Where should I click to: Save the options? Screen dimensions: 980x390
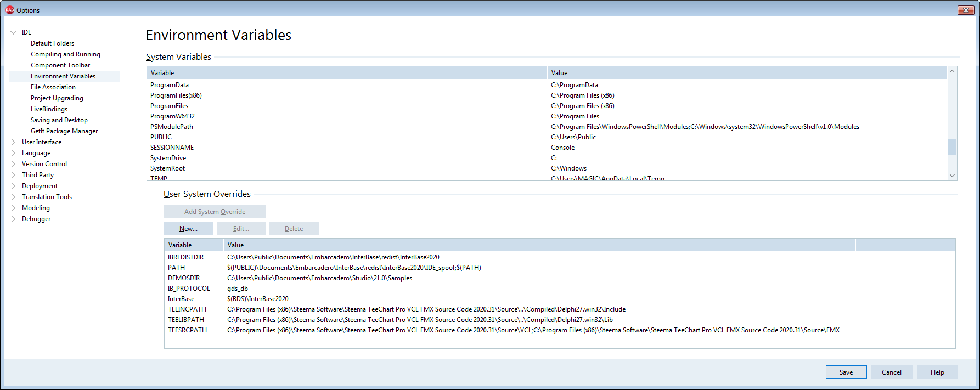point(846,372)
